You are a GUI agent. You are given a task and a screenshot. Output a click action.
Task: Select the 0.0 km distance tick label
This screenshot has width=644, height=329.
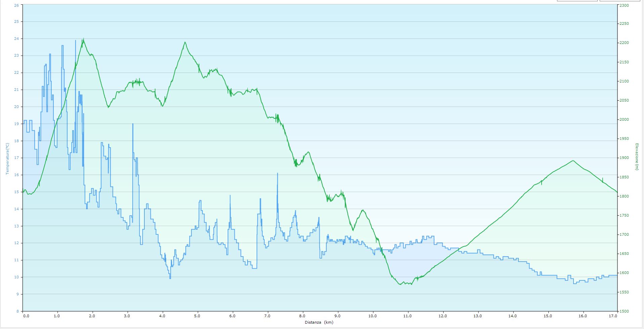(26, 316)
